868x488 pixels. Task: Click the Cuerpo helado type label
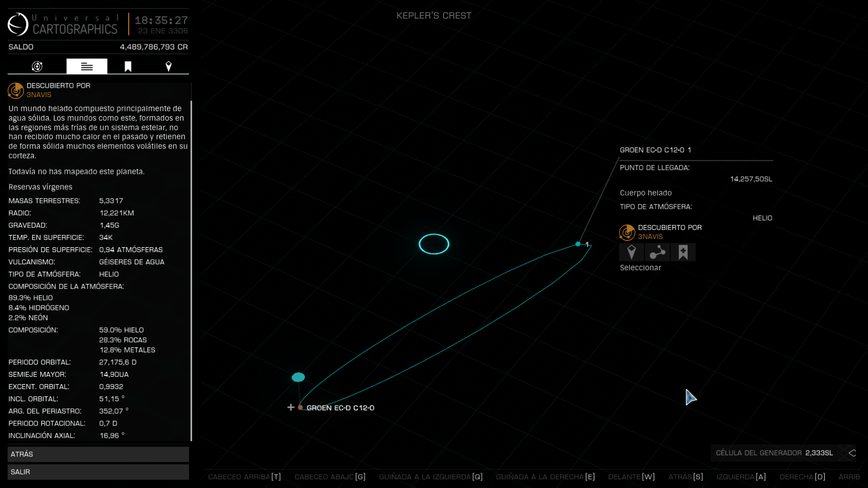pyautogui.click(x=646, y=193)
